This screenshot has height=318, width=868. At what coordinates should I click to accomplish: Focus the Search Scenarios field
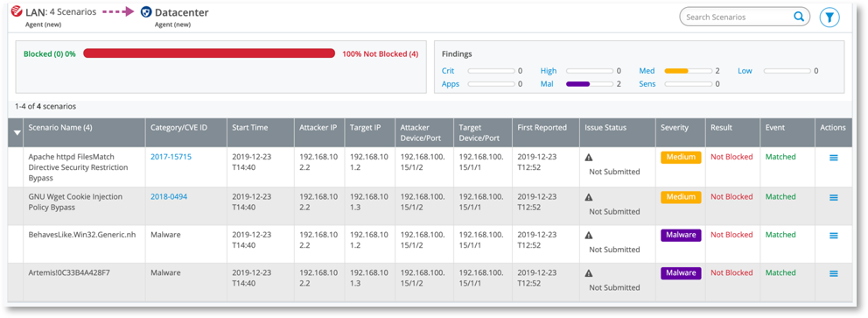pos(745,18)
